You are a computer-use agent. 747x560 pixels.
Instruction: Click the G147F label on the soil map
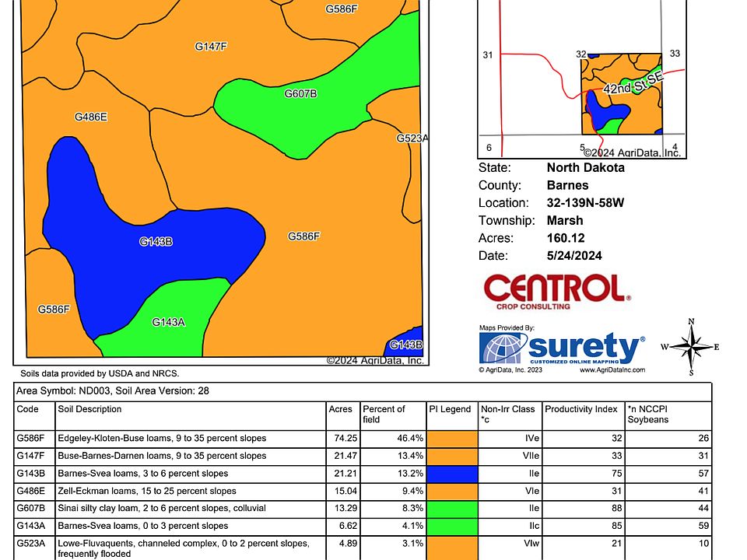(x=210, y=47)
